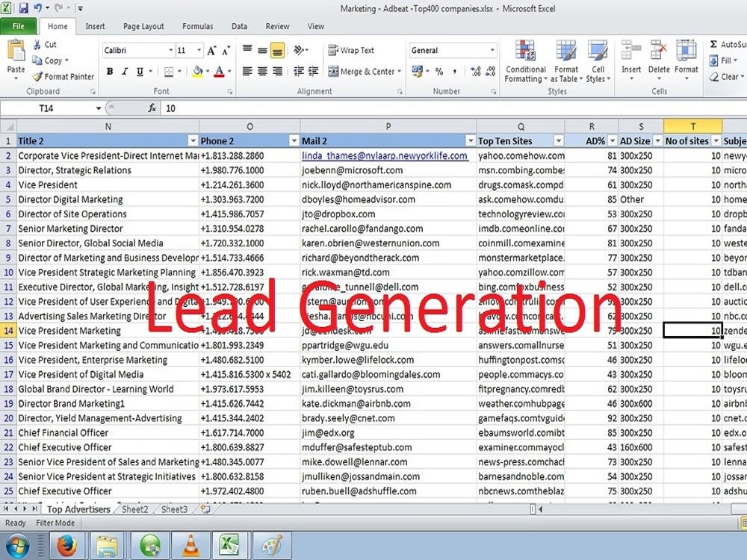
Task: Open Cell Styles gallery
Action: tap(598, 61)
